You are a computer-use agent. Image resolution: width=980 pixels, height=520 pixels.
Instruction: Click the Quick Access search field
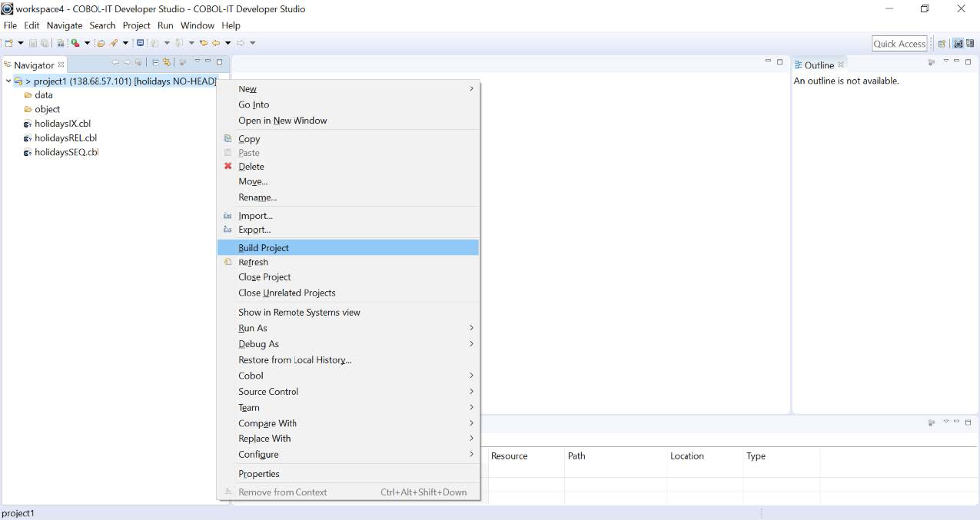899,44
